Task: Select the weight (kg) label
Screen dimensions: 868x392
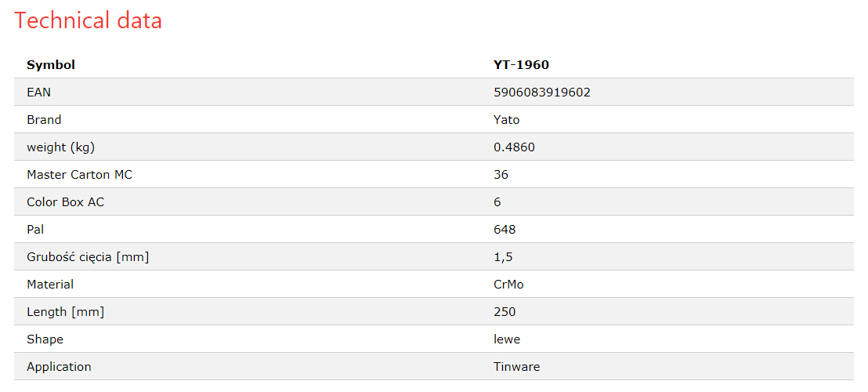Action: point(61,147)
